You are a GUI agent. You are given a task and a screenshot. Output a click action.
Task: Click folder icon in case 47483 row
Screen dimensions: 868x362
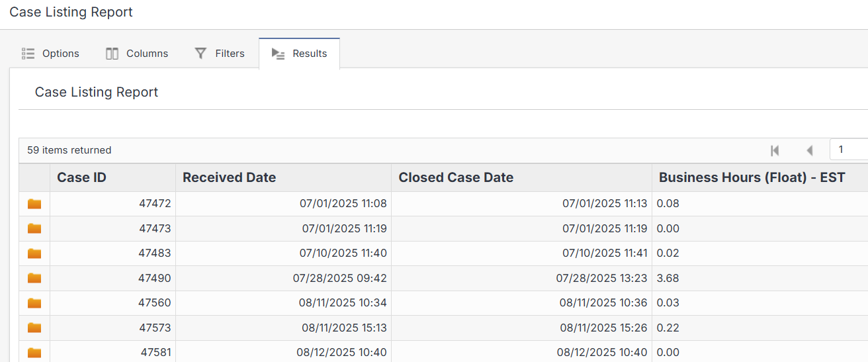click(x=34, y=253)
